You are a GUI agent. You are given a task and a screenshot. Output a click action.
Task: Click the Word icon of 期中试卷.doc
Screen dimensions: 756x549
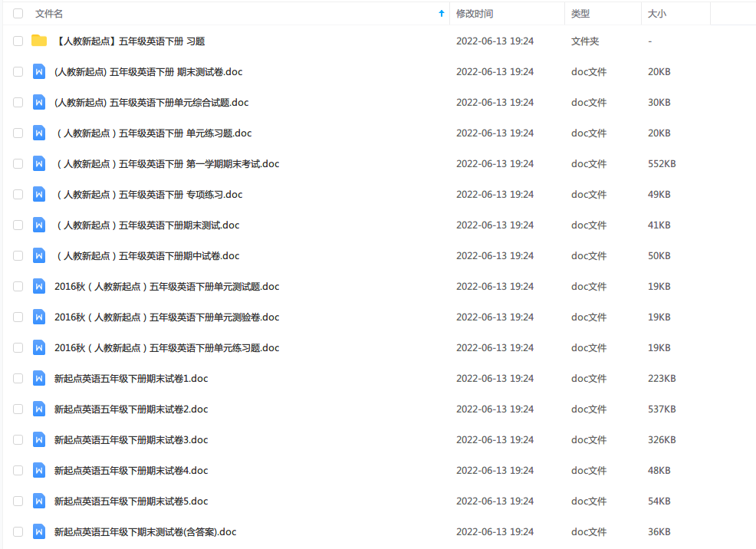(x=39, y=255)
